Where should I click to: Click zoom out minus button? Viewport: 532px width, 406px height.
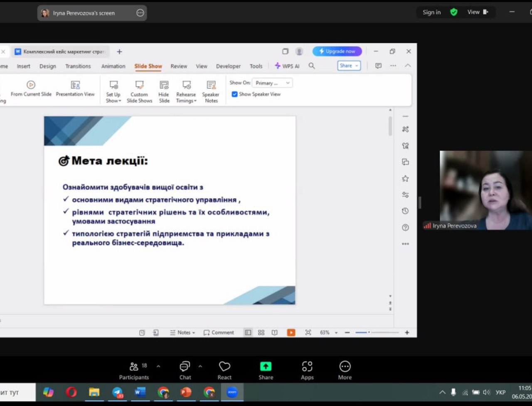pos(347,333)
